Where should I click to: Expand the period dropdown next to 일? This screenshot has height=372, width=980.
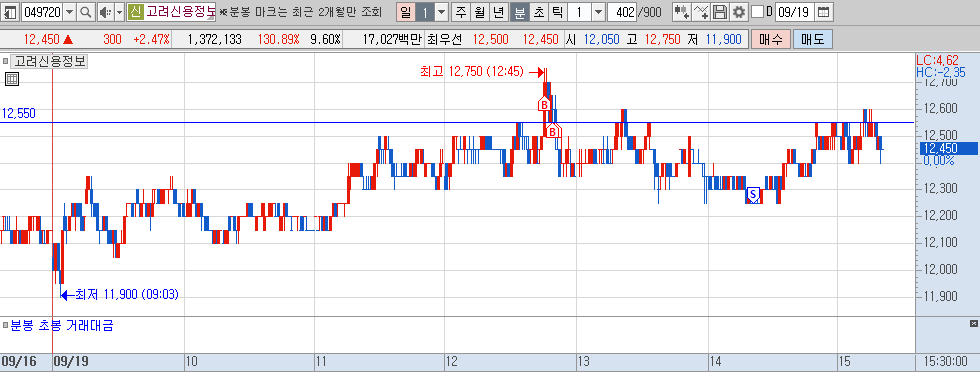(x=441, y=12)
